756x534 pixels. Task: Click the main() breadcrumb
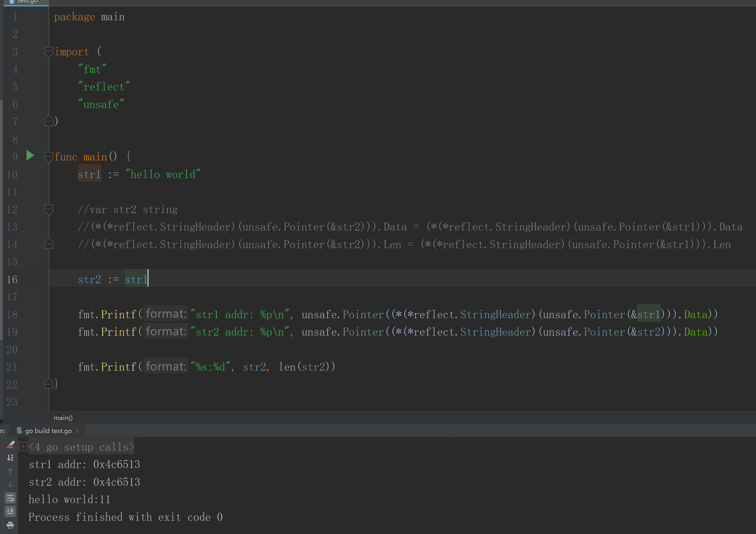pos(63,418)
